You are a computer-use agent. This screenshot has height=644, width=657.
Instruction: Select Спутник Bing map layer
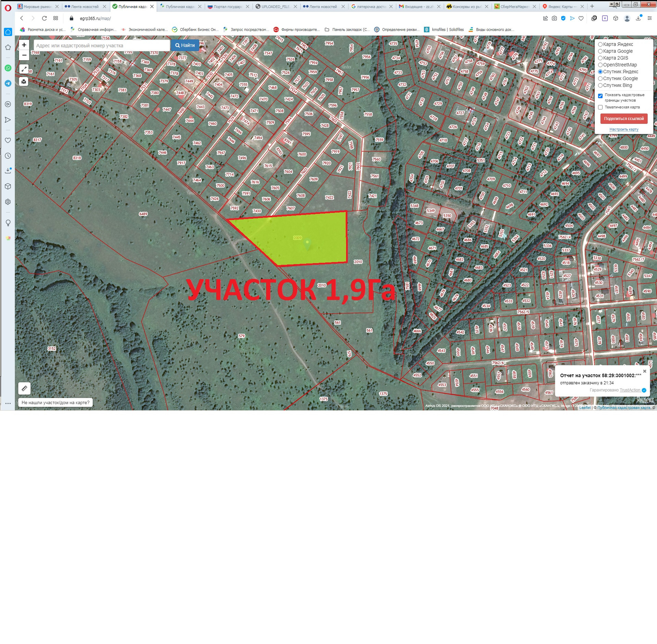(x=600, y=86)
